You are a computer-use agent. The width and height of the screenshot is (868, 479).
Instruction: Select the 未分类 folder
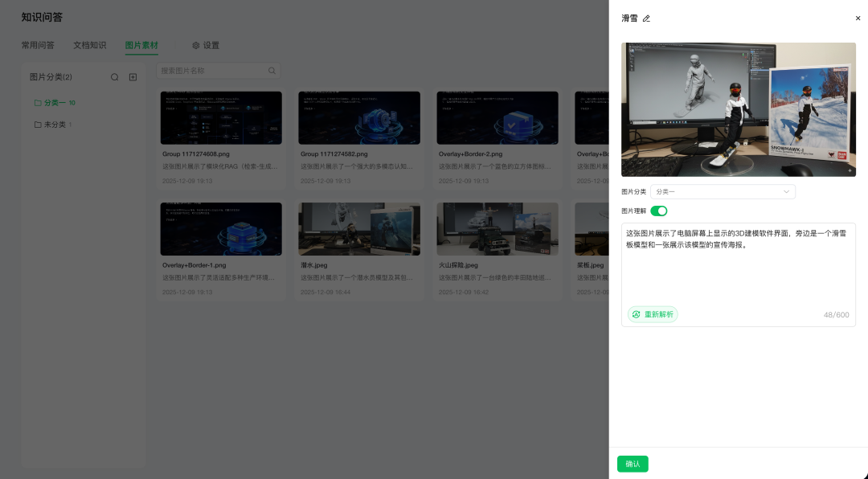pos(53,125)
